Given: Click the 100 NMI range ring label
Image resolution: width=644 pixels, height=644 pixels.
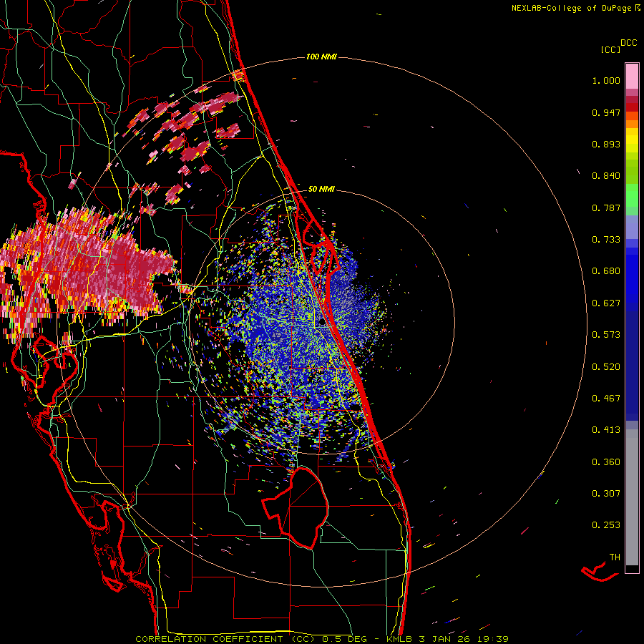Looking at the screenshot, I should click(321, 57).
